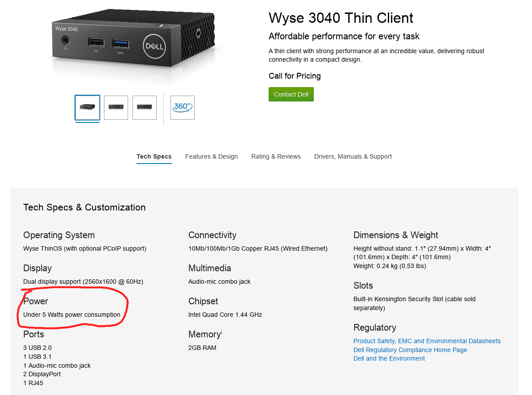Switch to the Tech Specs tab

tap(154, 156)
